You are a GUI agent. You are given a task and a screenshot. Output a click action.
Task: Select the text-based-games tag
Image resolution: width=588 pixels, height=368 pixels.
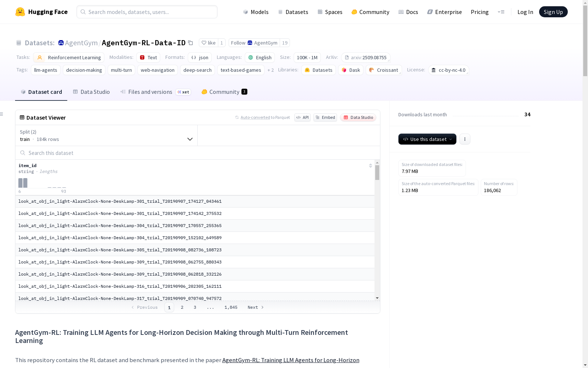tap(241, 70)
